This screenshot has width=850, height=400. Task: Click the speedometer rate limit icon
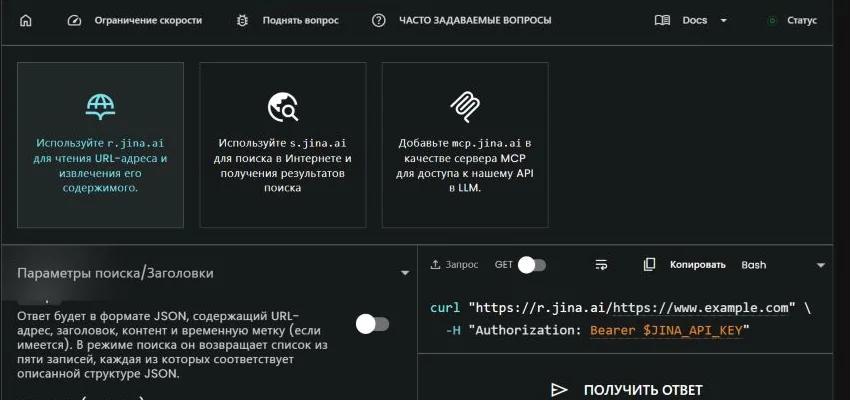[x=74, y=21]
